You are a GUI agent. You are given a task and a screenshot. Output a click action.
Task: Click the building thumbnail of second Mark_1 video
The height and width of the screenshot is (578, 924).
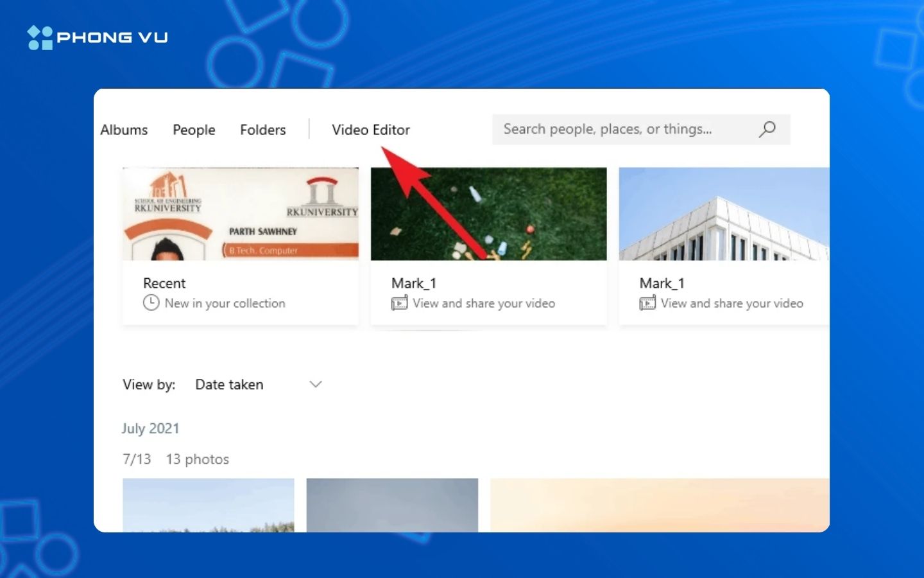coord(723,213)
